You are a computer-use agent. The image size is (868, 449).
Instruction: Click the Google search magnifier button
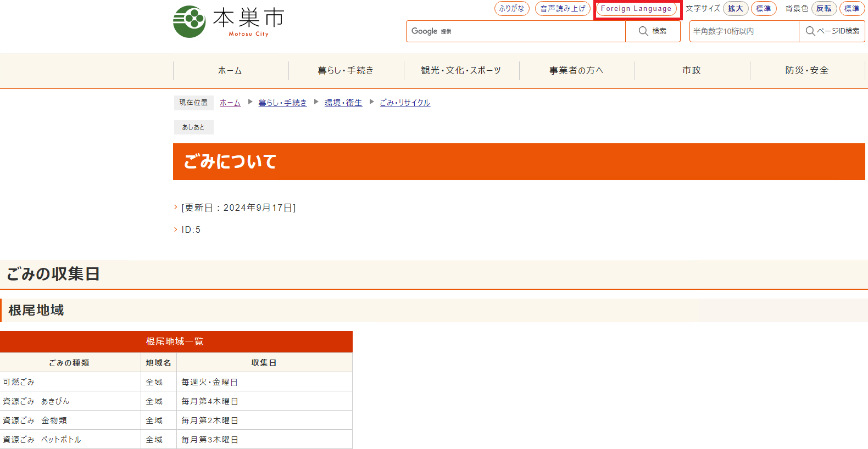click(x=653, y=31)
